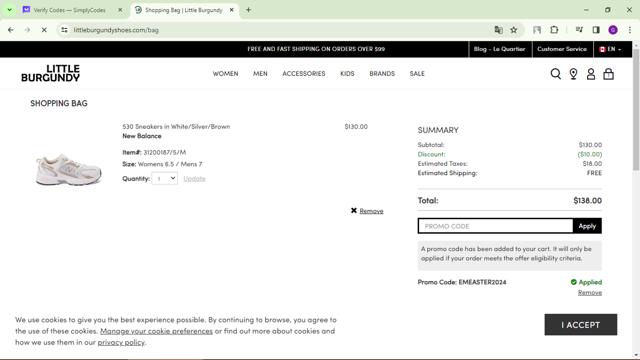Click the I ACCEPT cookies button
Viewport: 640px width, 360px height.
click(x=580, y=325)
